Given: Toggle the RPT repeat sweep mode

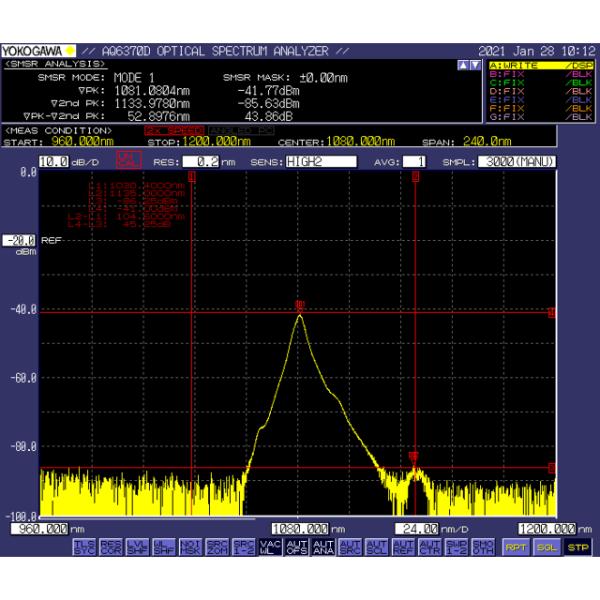Looking at the screenshot, I should pyautogui.click(x=516, y=547).
